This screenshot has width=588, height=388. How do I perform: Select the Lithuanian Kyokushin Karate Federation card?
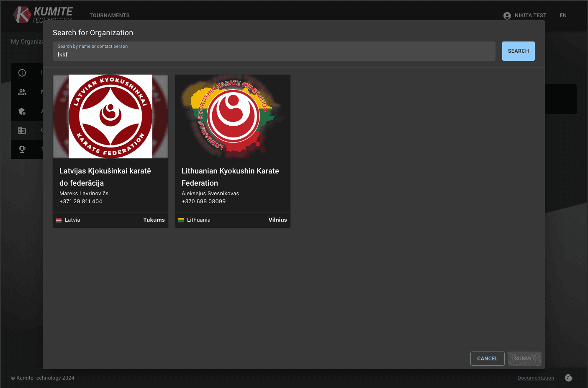pos(232,151)
